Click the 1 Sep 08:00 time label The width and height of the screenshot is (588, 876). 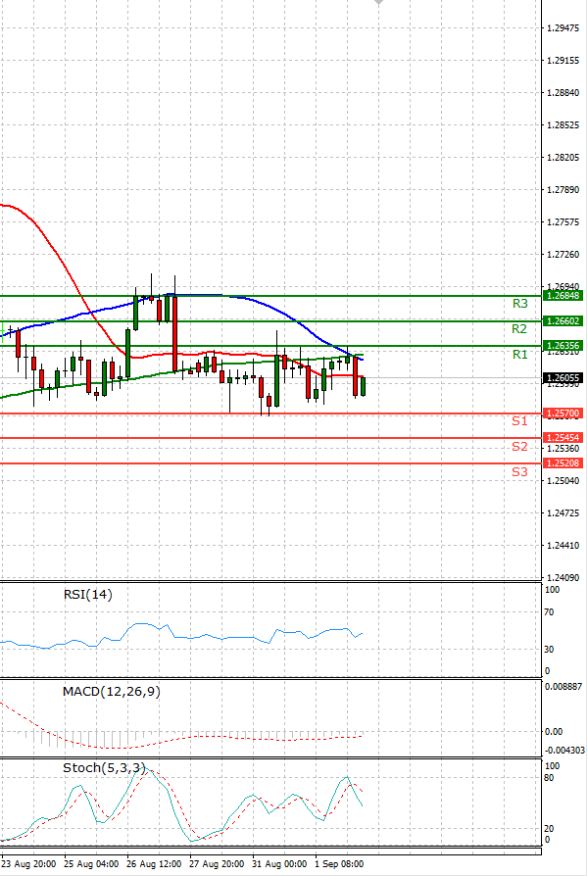click(339, 863)
